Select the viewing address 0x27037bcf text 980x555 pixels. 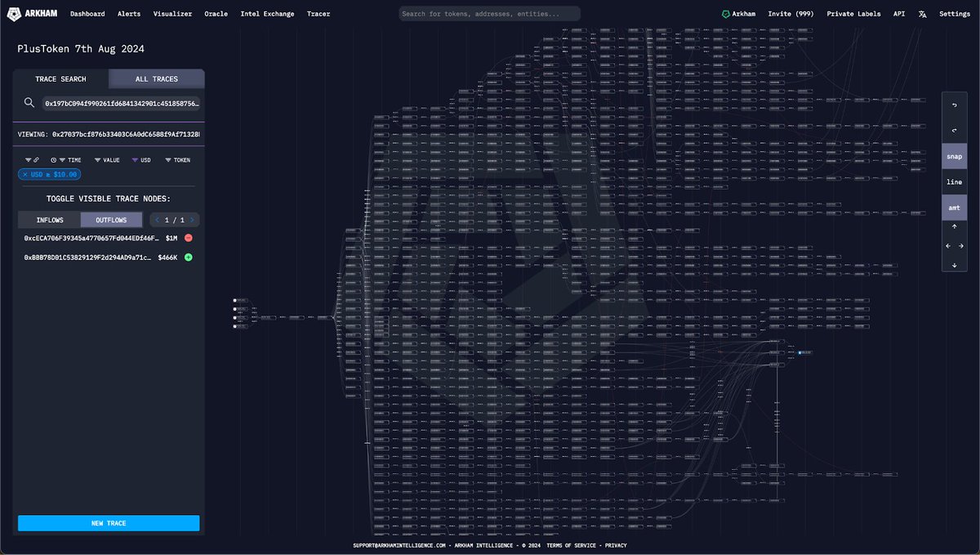click(x=126, y=134)
